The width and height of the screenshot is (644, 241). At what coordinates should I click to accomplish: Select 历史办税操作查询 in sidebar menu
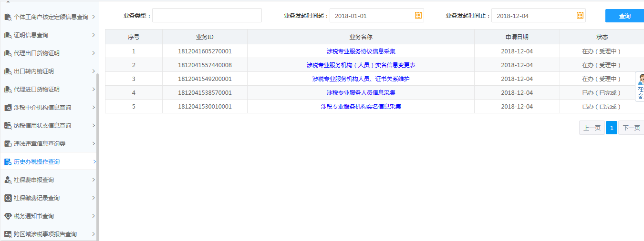(37, 162)
